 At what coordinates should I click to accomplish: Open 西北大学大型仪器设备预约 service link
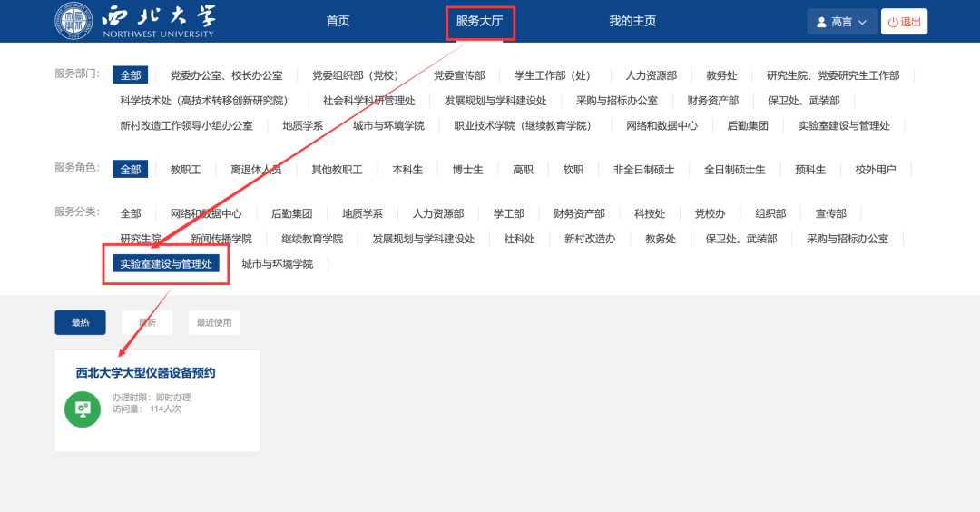145,373
